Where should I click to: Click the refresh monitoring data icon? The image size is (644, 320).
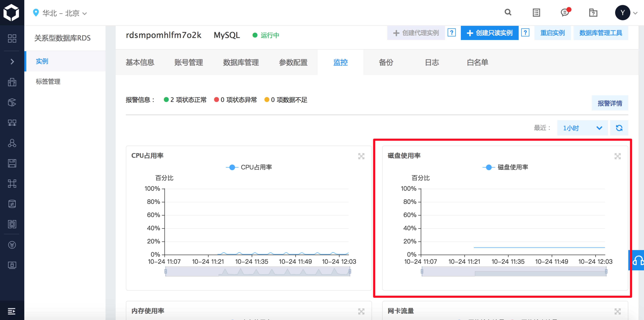tap(619, 128)
